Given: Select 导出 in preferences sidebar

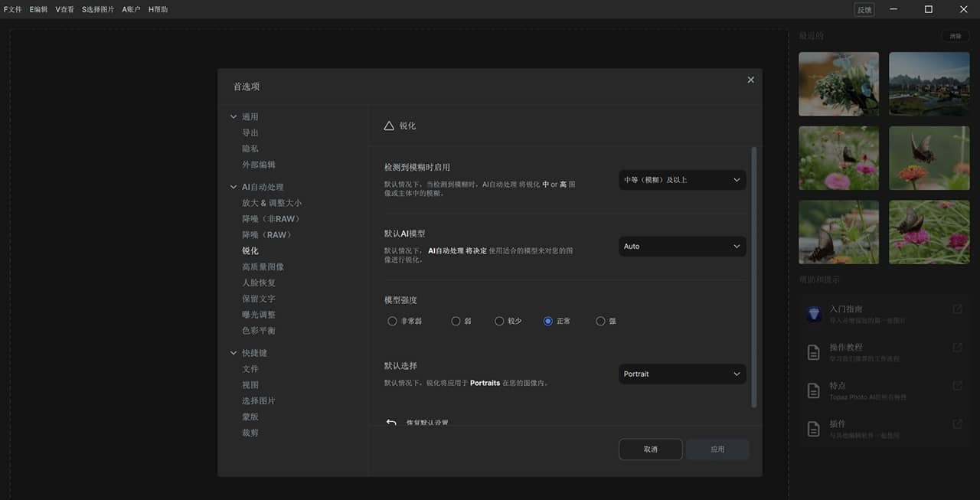Looking at the screenshot, I should click(250, 132).
